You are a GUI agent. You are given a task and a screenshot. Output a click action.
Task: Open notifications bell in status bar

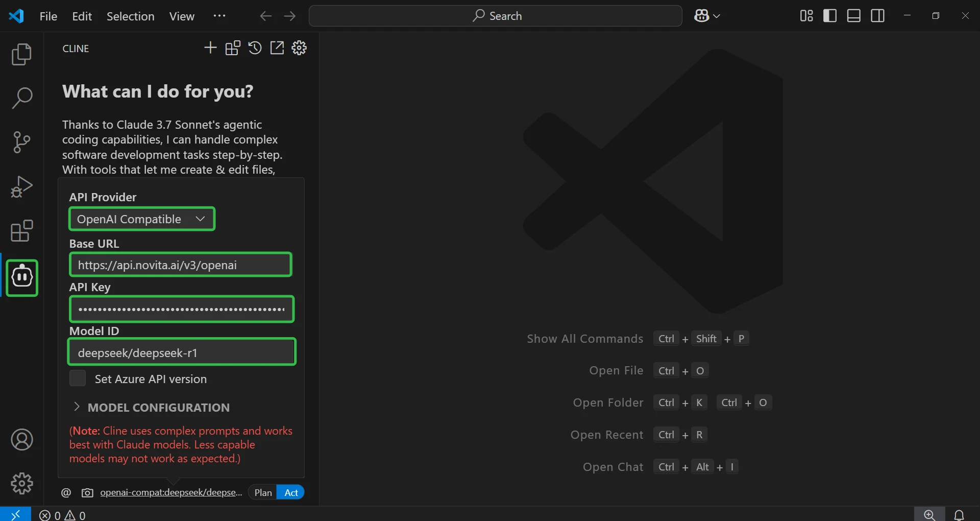click(959, 514)
